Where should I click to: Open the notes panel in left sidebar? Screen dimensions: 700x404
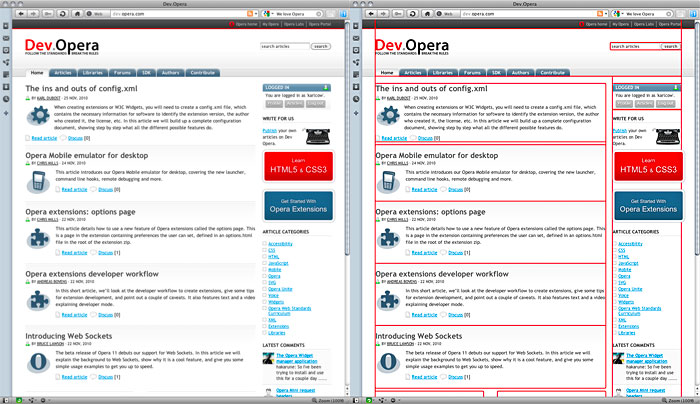click(x=6, y=75)
